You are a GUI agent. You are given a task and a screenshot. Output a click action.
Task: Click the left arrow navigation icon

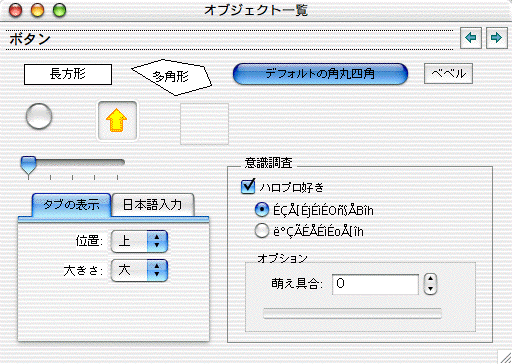(x=471, y=38)
